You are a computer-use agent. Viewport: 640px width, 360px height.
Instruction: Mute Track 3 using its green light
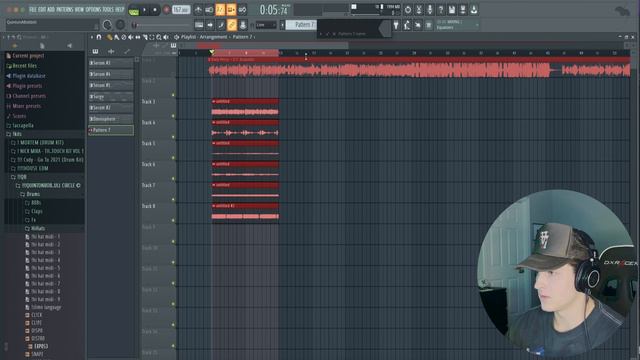173,116
